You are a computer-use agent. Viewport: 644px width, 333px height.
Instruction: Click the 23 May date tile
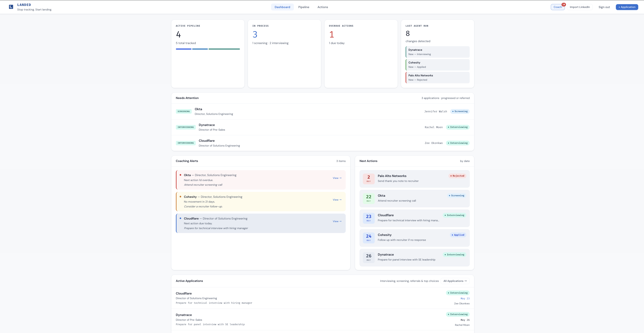click(x=369, y=218)
